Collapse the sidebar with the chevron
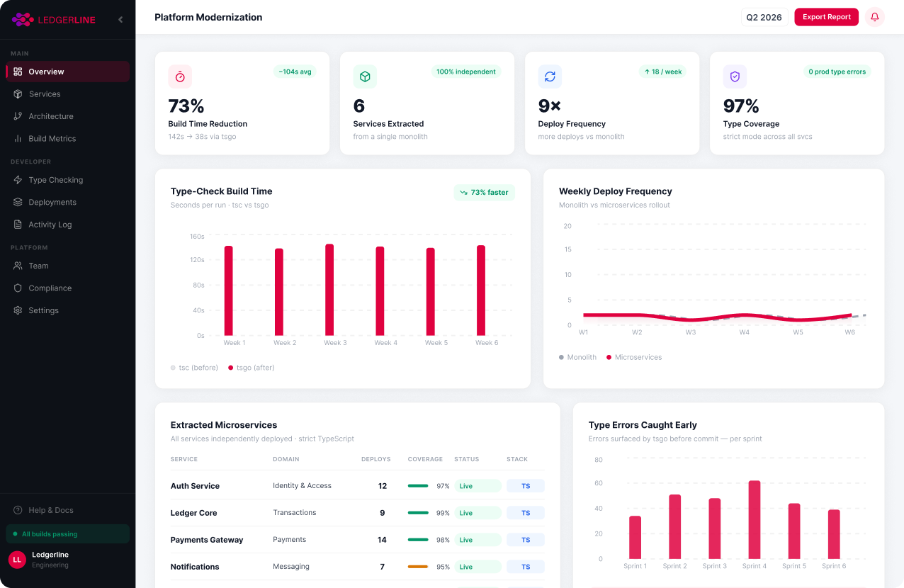This screenshot has width=904, height=588. 120,19
